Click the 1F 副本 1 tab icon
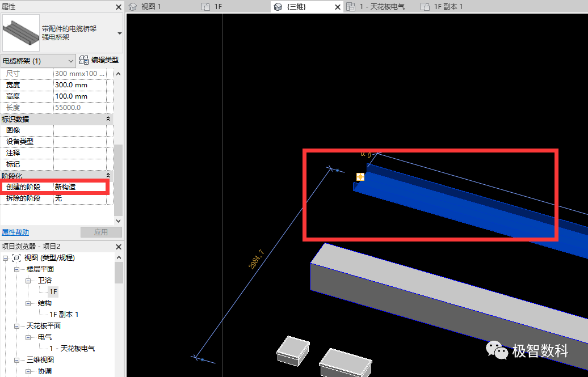Screen dimensions: 588x377 [x=425, y=7]
